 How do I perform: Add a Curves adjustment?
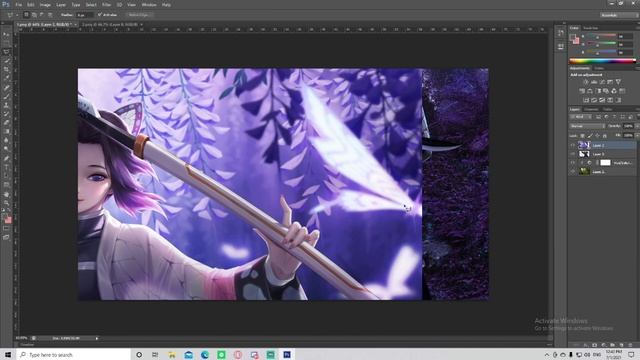coord(602,82)
